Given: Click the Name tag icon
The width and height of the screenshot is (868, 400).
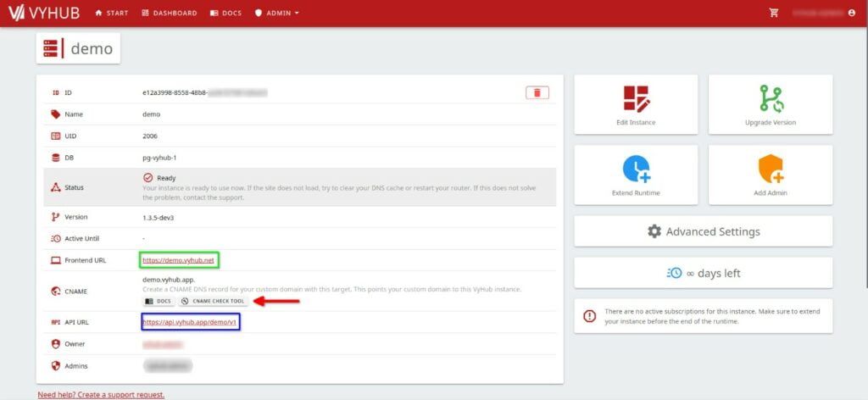Looking at the screenshot, I should pos(55,114).
